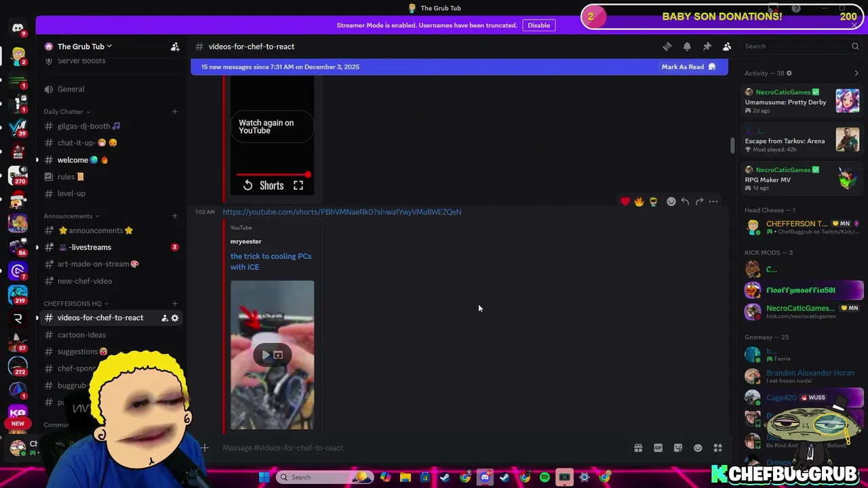Click mryeester author name

[x=245, y=241]
